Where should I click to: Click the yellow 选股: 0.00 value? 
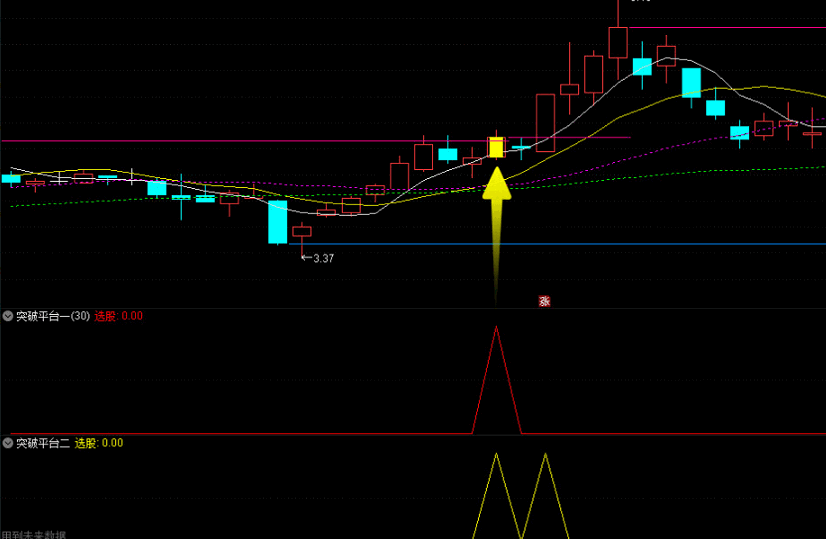coord(99,443)
